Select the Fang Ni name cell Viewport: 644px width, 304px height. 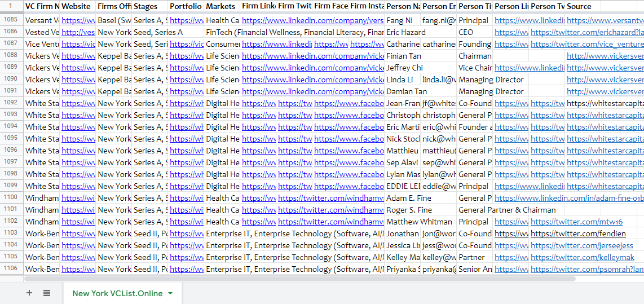click(x=403, y=20)
